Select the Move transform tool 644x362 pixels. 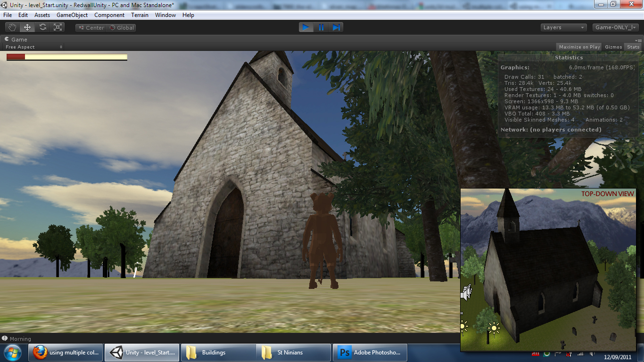tap(27, 27)
